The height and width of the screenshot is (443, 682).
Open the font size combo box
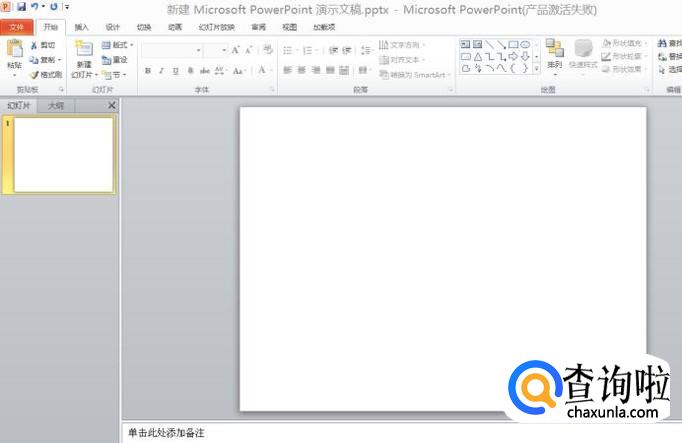216,50
